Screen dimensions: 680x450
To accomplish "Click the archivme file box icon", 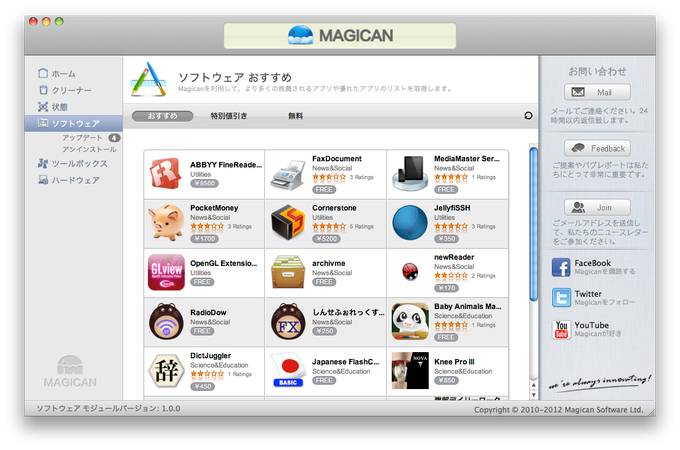I will 288,272.
